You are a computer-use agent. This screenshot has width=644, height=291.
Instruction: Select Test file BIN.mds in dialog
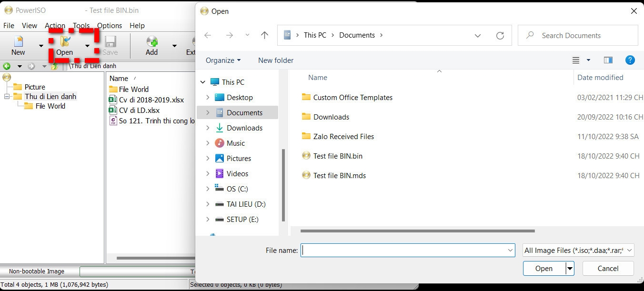(x=340, y=175)
